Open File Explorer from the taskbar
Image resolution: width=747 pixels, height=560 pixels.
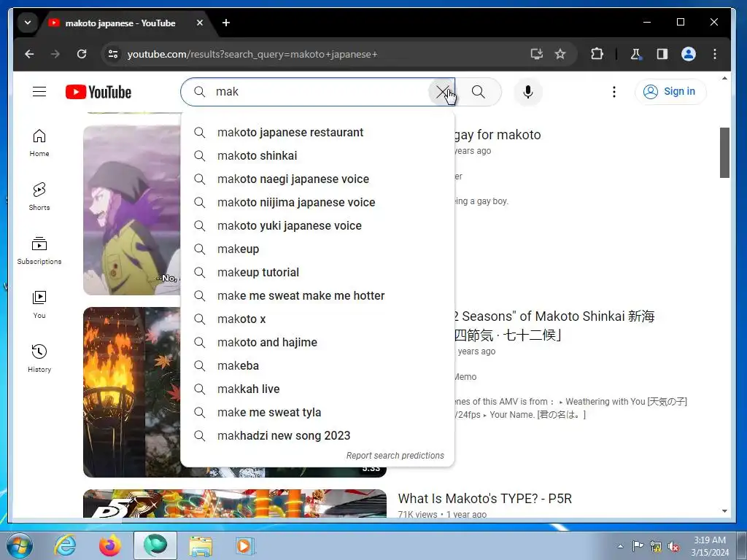tap(201, 545)
